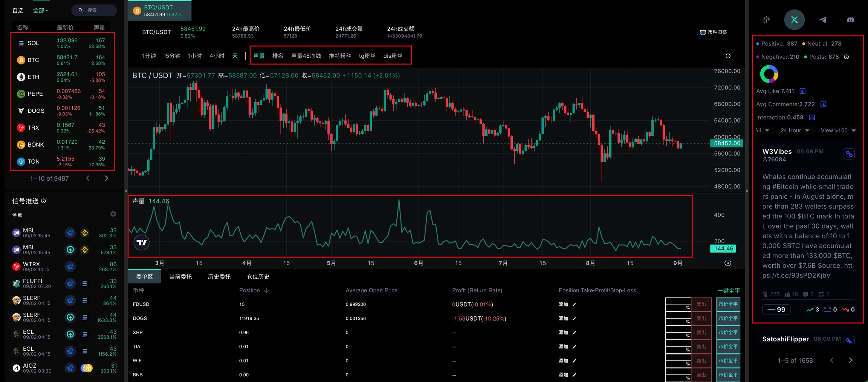
Task: Expand the 全部 watchlist dropdown
Action: coord(41,11)
